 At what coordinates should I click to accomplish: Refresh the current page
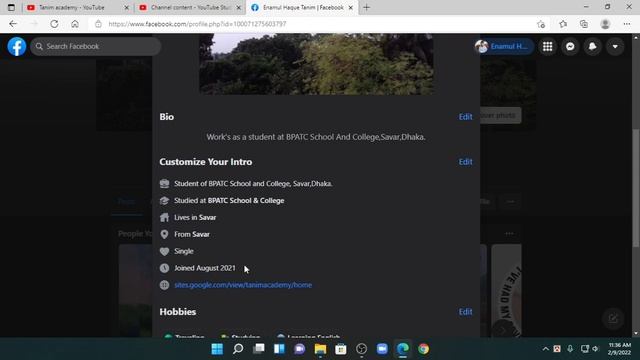tap(54, 24)
